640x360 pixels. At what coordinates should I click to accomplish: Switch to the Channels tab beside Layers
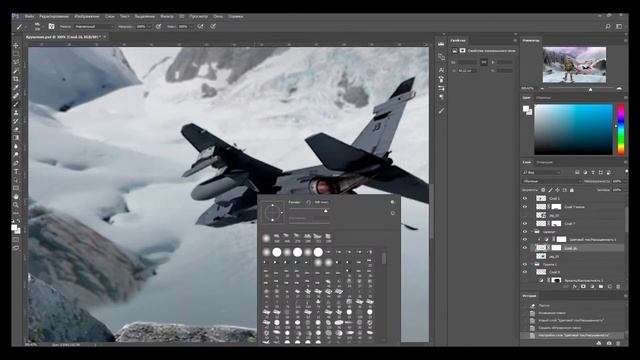click(544, 162)
